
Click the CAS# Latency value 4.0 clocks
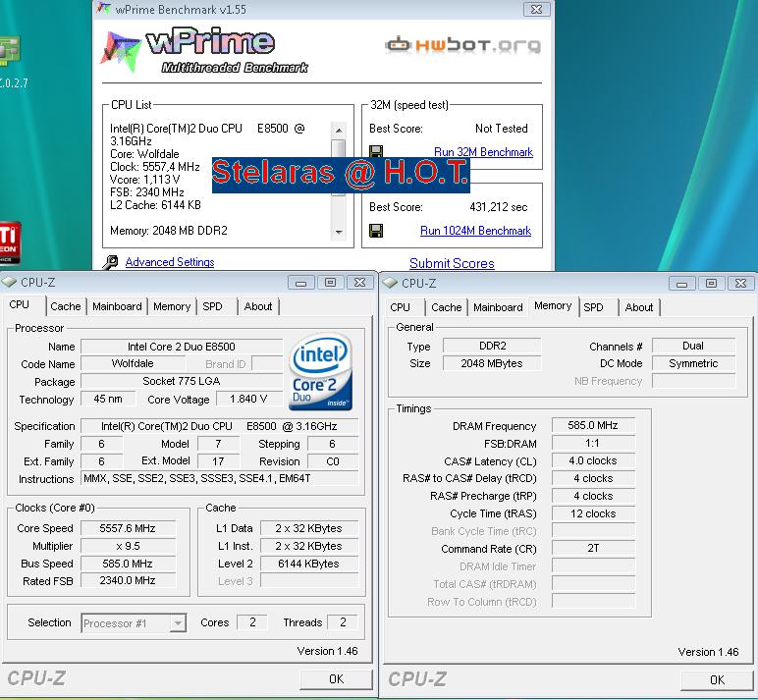tap(593, 460)
